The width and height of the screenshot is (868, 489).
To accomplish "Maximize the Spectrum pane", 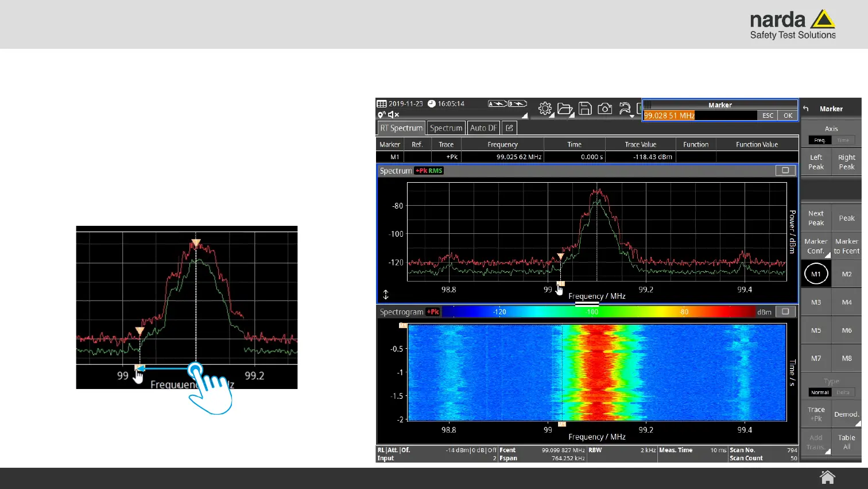I will [x=785, y=171].
